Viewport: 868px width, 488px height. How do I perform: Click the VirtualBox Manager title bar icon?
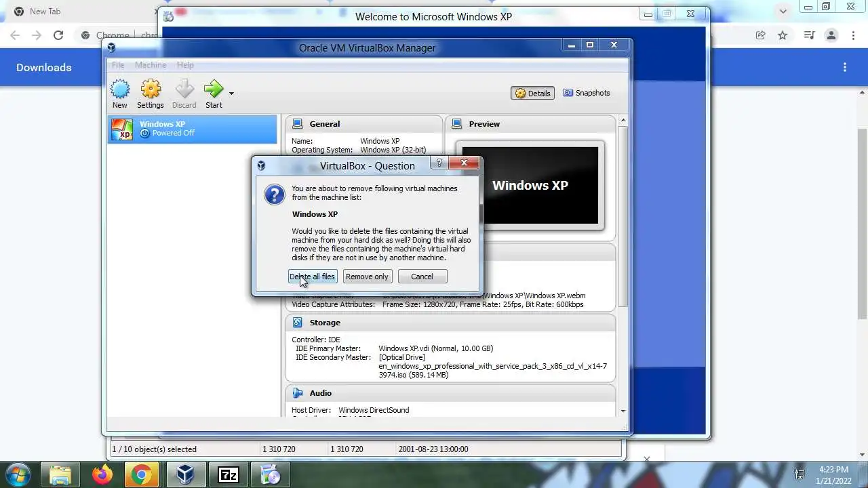111,47
